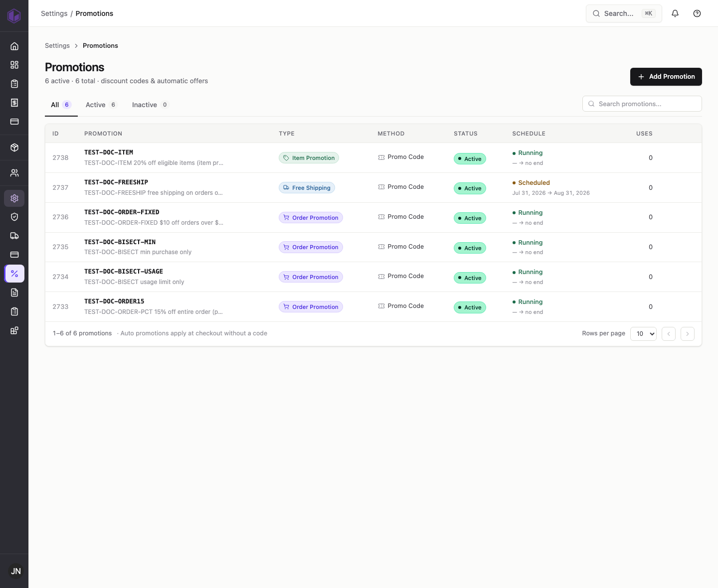Open the payment card icon above promotions
The width and height of the screenshot is (718, 588).
pyautogui.click(x=14, y=255)
